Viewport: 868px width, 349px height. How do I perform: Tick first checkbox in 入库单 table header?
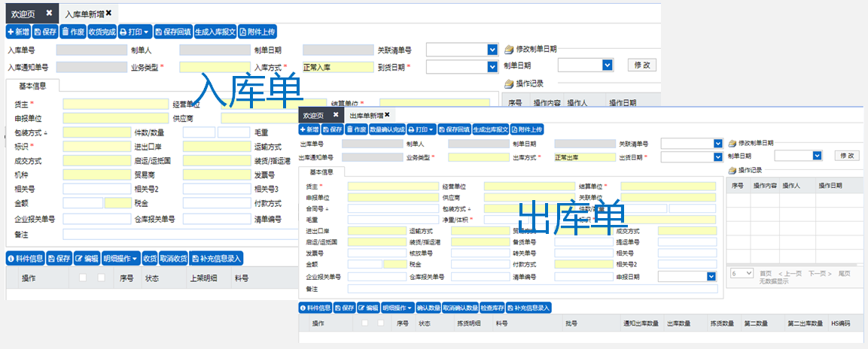(83, 278)
